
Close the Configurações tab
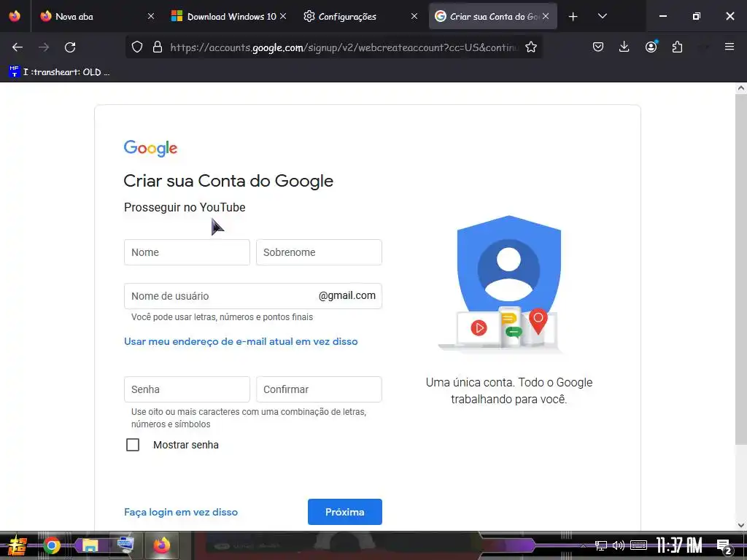coord(414,16)
